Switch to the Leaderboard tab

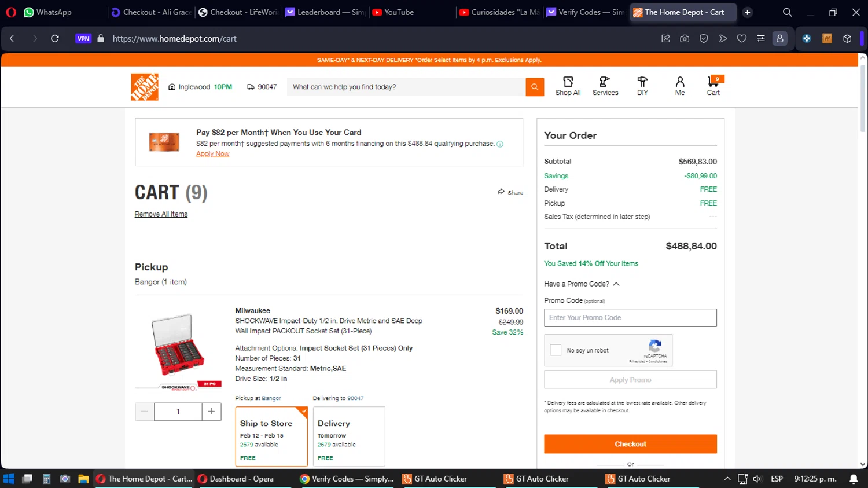point(325,12)
